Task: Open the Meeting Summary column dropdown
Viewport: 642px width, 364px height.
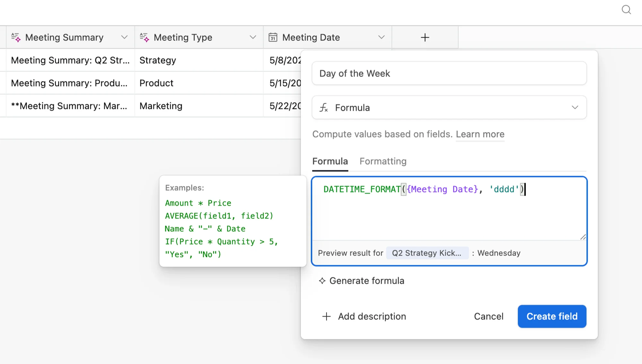Action: (124, 38)
